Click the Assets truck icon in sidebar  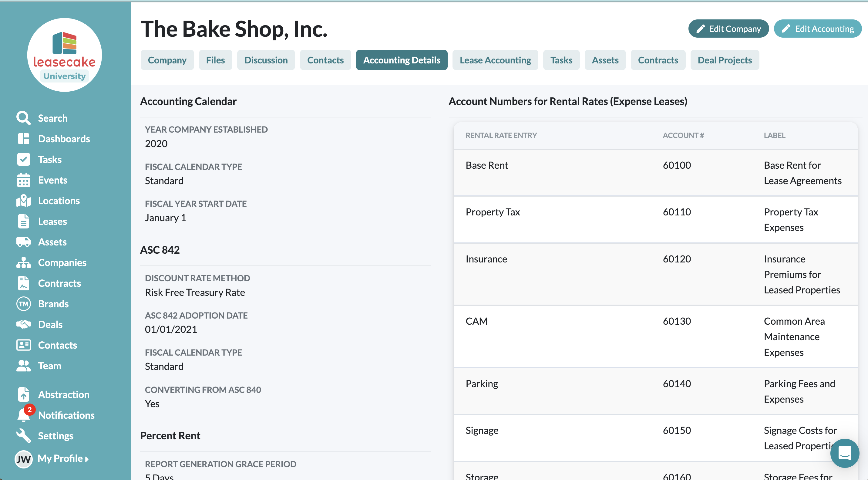pyautogui.click(x=23, y=242)
